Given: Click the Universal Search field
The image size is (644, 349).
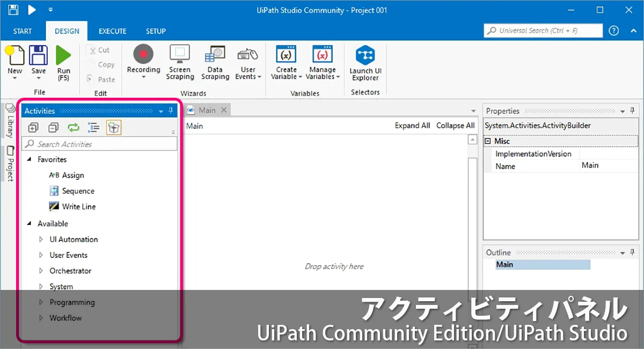Looking at the screenshot, I should point(543,31).
